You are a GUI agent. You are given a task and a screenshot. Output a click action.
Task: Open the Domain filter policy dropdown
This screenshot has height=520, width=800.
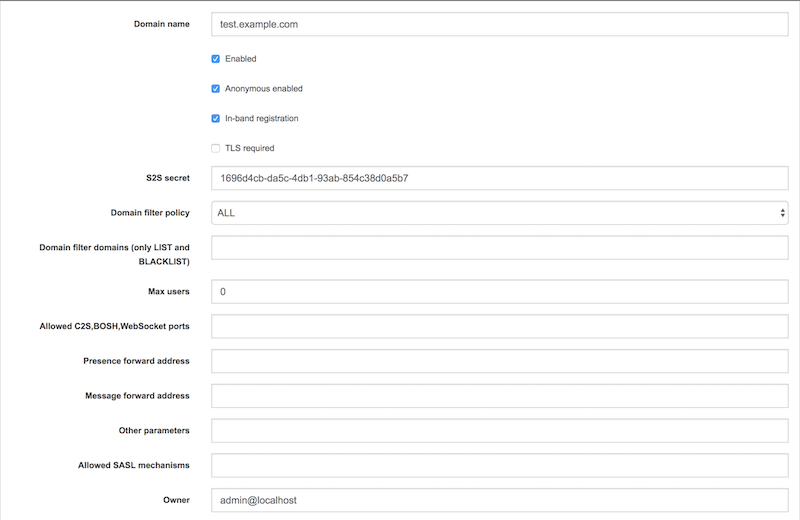500,213
